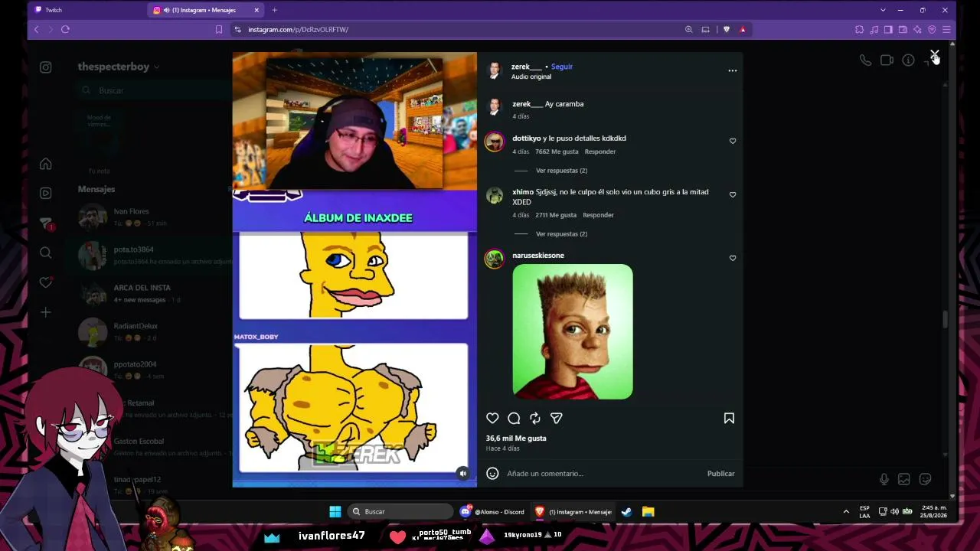This screenshot has height=551, width=980.
Task: Open the zoom magnifier in address bar
Action: (x=688, y=29)
